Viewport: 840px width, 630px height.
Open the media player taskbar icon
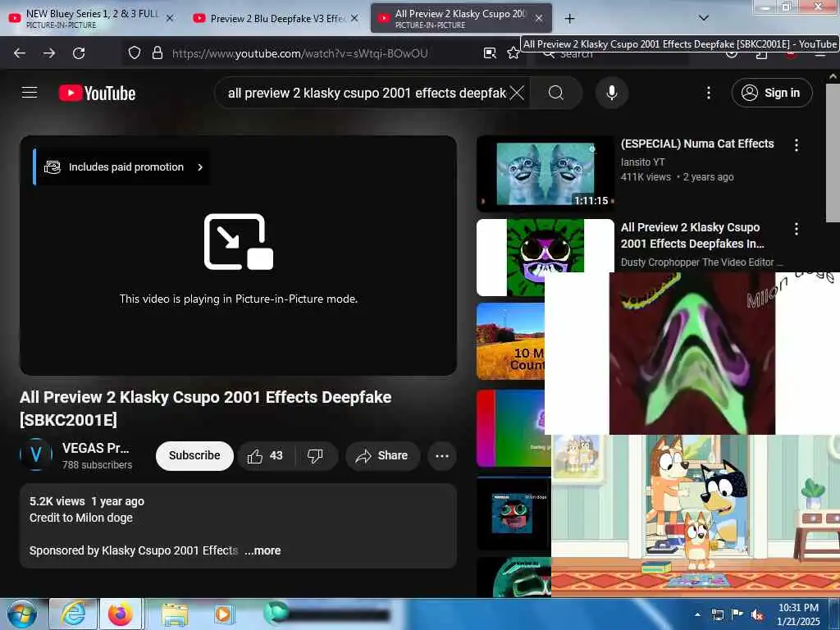tap(223, 614)
